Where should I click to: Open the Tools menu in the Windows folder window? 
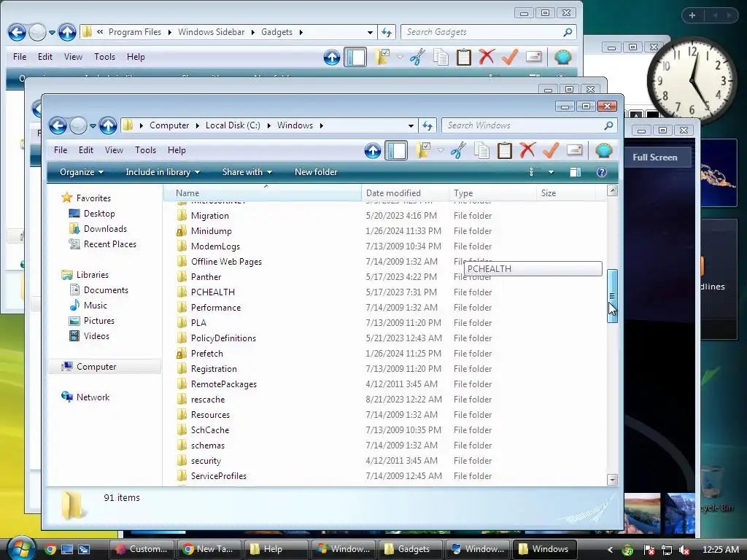145,150
